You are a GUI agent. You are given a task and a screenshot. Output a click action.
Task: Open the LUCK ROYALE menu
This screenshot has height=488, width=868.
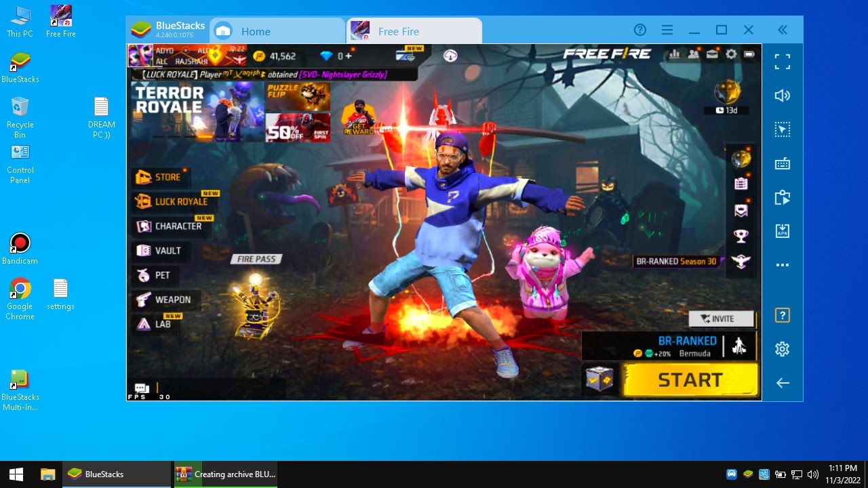tap(173, 202)
